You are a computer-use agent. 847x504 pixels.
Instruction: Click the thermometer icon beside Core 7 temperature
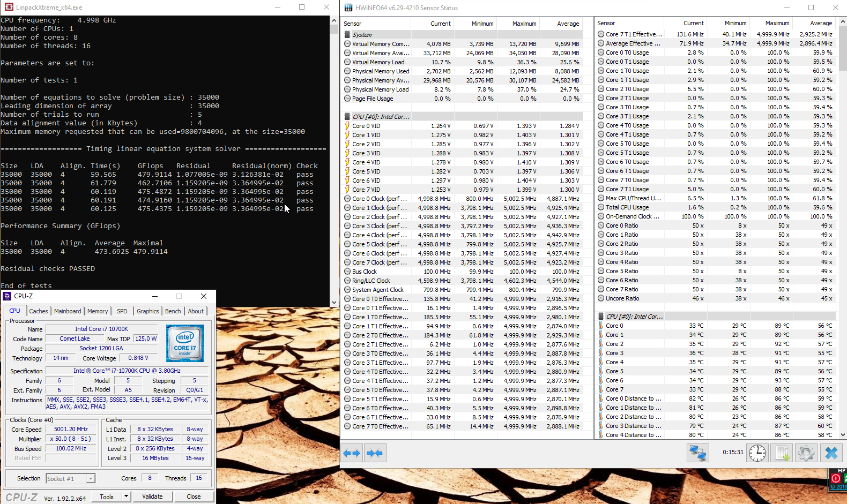click(x=601, y=389)
